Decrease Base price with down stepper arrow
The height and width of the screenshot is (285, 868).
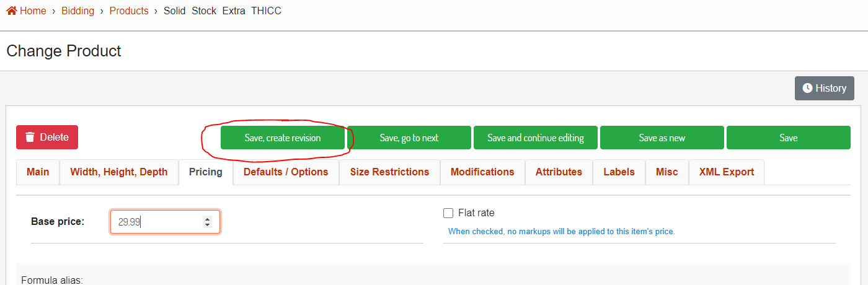click(207, 224)
